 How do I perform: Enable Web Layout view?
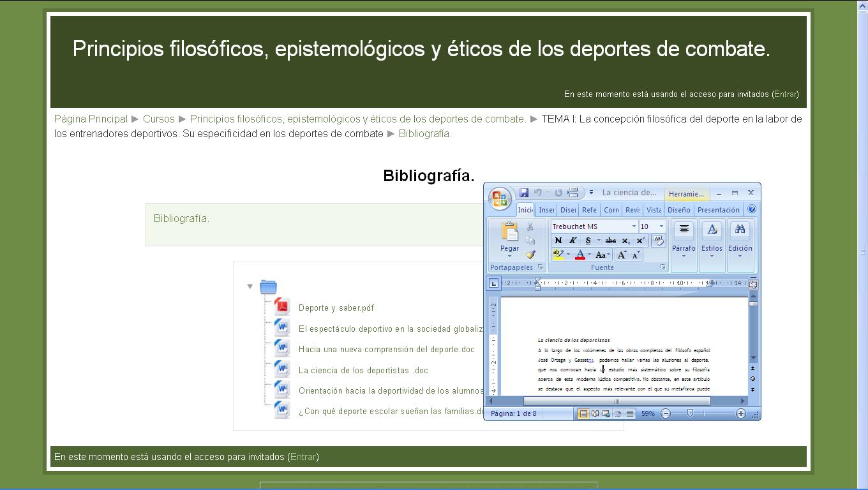click(606, 413)
